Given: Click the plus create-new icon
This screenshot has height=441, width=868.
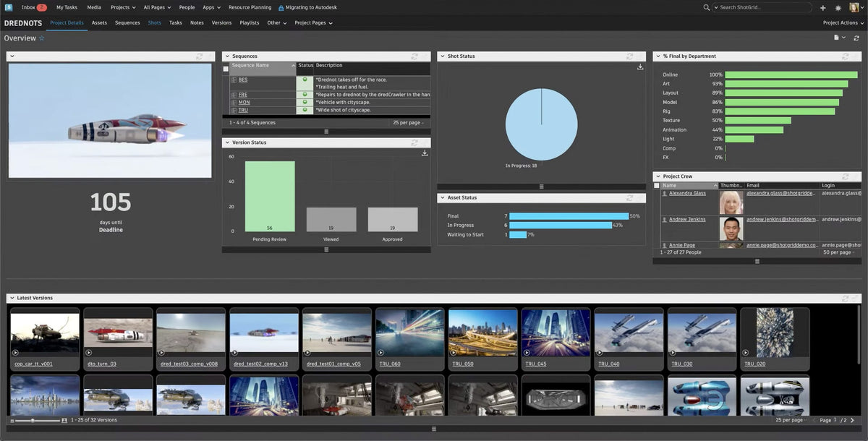Looking at the screenshot, I should (822, 8).
